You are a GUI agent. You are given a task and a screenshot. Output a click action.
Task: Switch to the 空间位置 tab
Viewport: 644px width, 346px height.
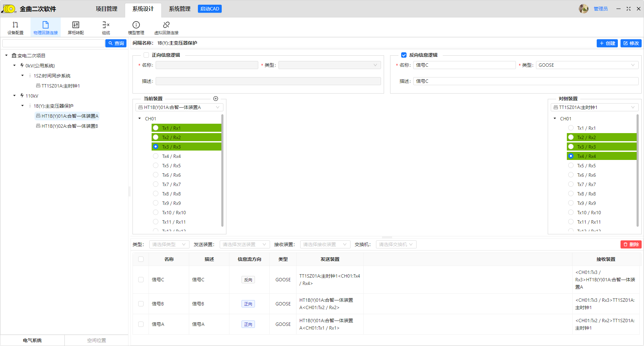click(97, 340)
